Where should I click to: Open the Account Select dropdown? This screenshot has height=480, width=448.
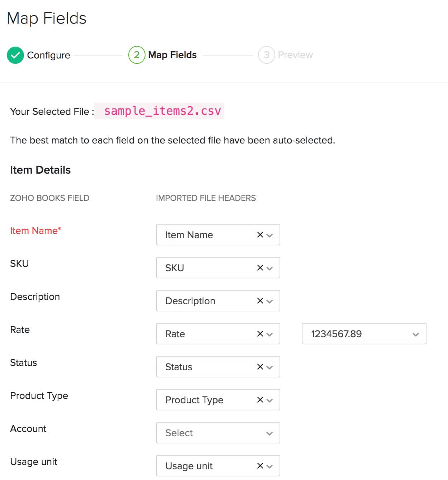pos(218,433)
